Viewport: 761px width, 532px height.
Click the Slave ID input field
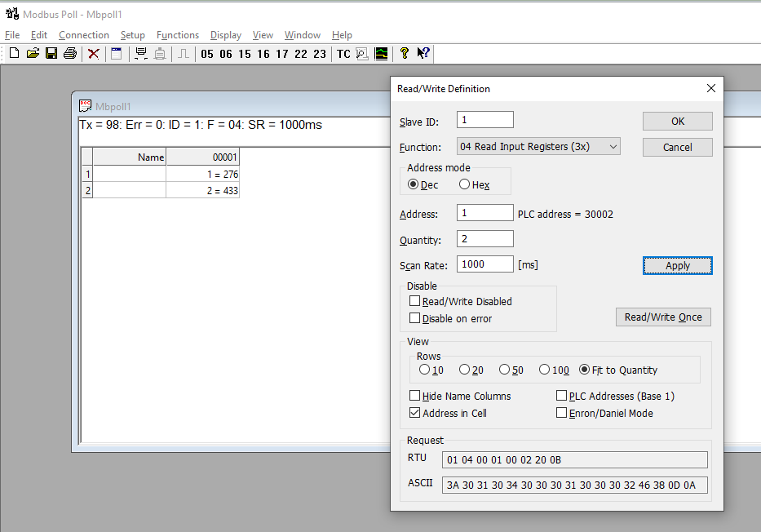tap(484, 120)
